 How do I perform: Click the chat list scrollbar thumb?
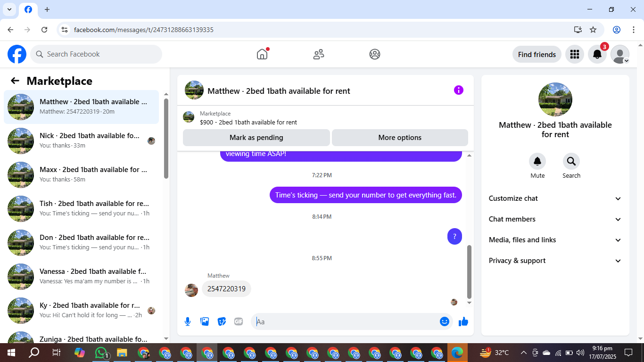point(166,138)
